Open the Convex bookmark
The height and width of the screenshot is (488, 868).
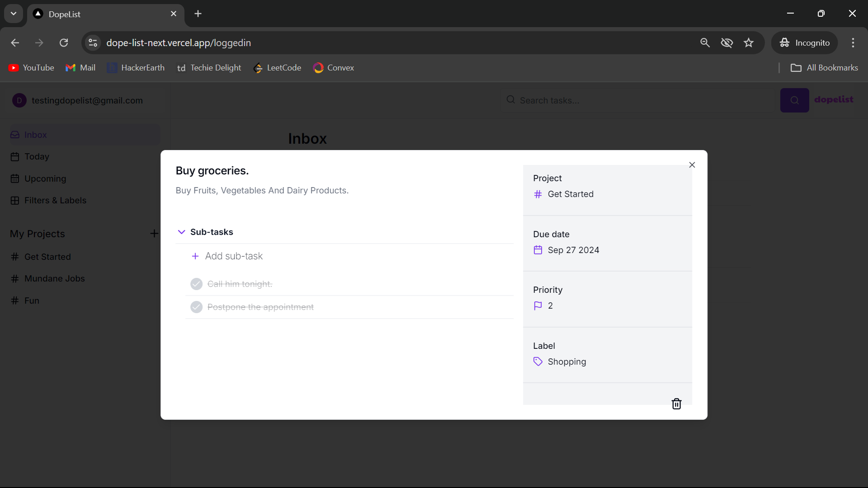point(334,68)
